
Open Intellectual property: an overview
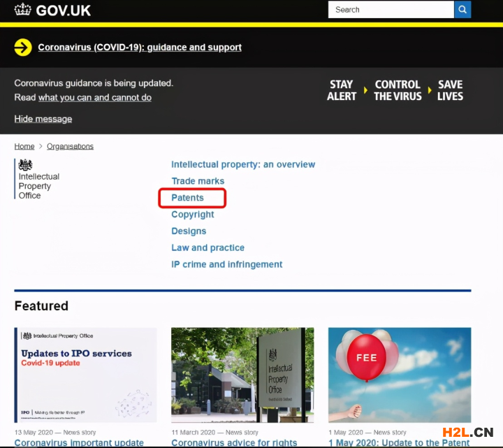coord(243,164)
